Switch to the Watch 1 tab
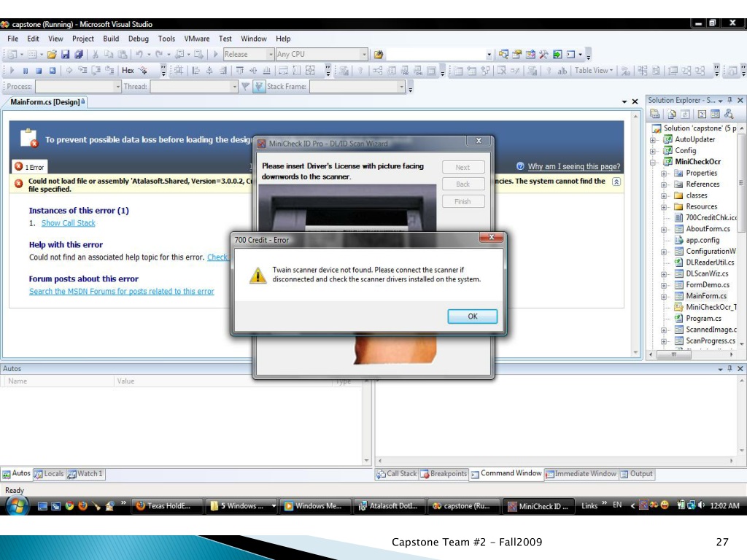 (x=85, y=474)
